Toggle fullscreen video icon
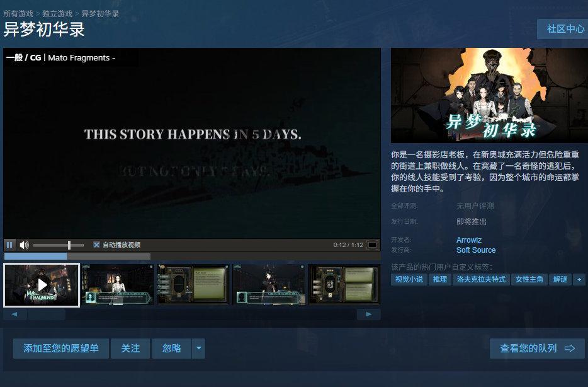 coord(372,245)
